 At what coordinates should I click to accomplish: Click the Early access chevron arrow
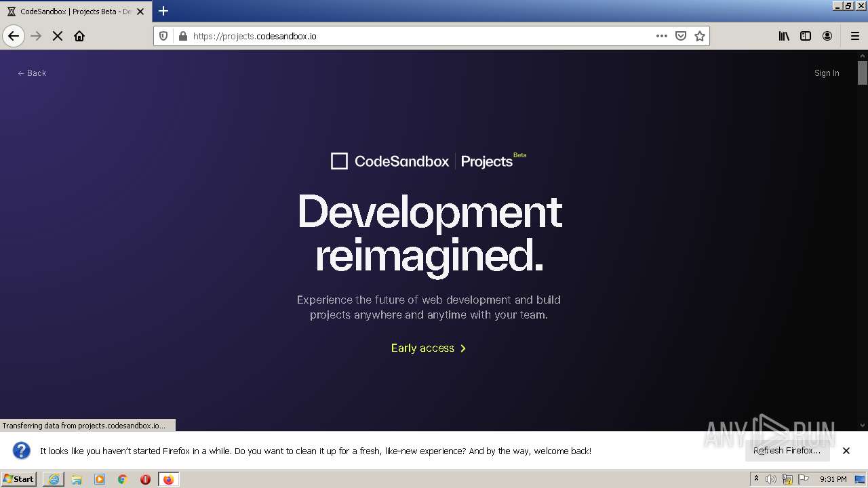(x=463, y=348)
